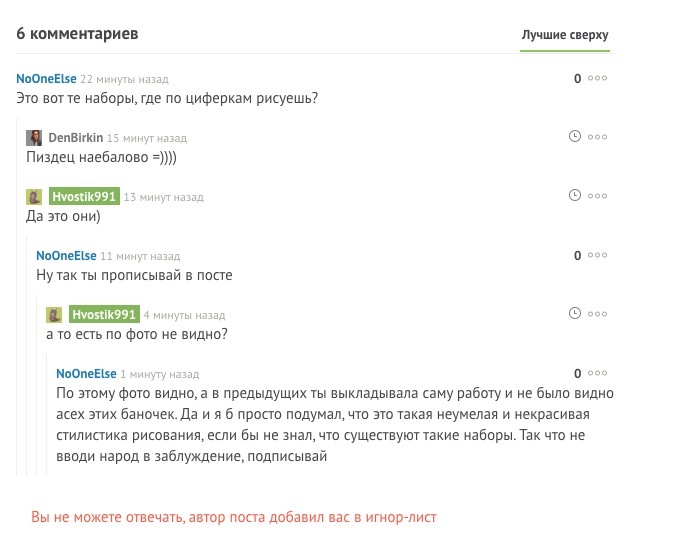The width and height of the screenshot is (690, 536).
Task: Open NoOneElse's profile from the first comment
Action: coord(46,79)
